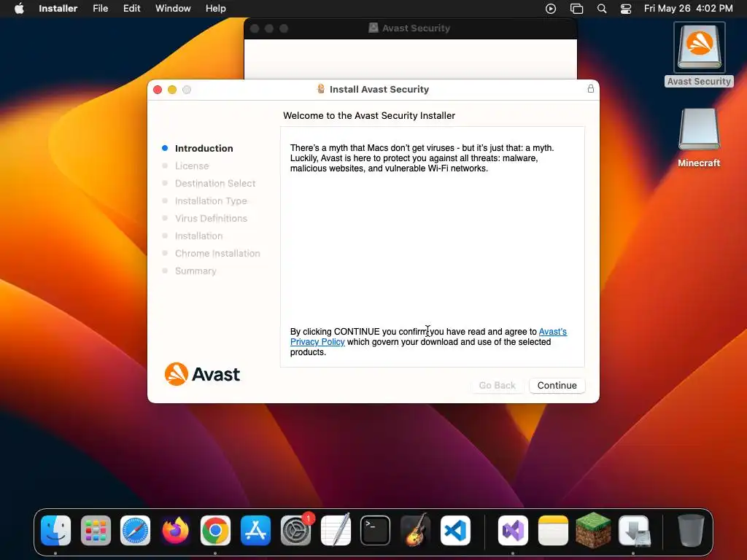This screenshot has width=747, height=560.
Task: Click the screen recording play icon in menu bar
Action: point(551,9)
